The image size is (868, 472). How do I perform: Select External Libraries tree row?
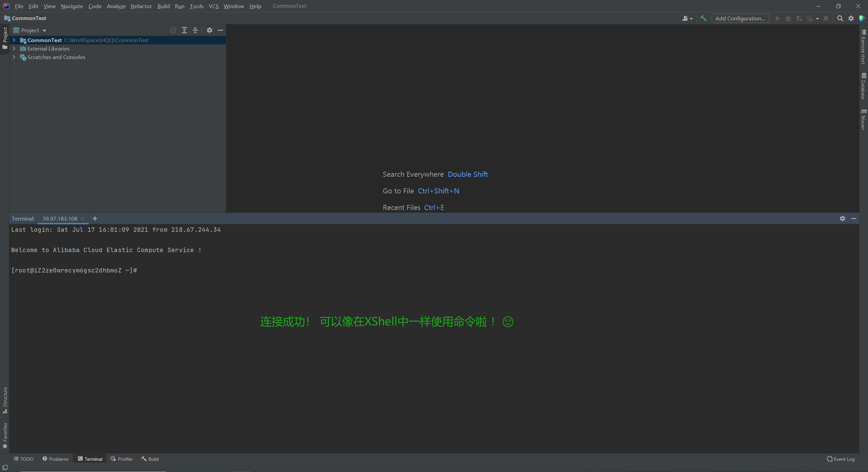coord(118,49)
